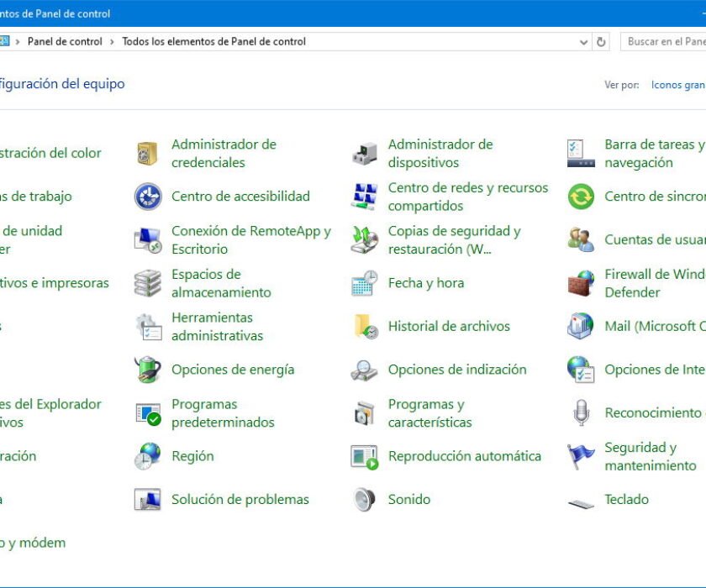The width and height of the screenshot is (706, 588).
Task: Open the 'Teléfono y módem' link
Action: (x=33, y=543)
